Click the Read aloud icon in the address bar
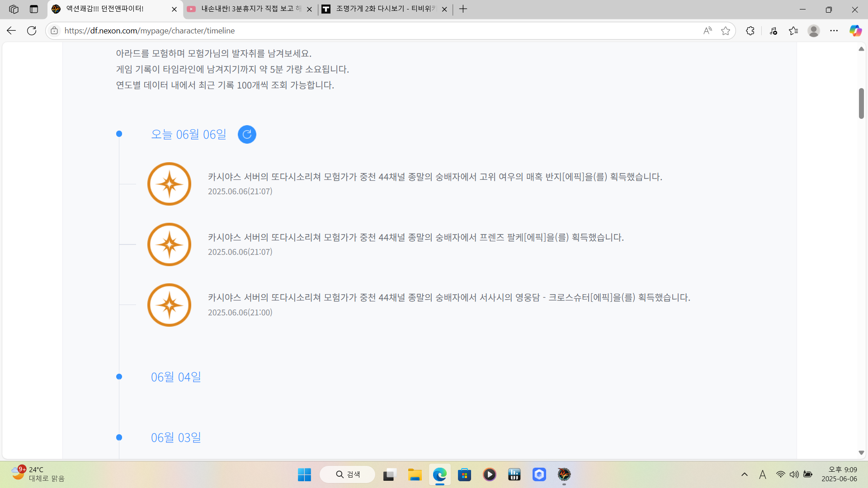The height and width of the screenshot is (488, 868). (708, 31)
